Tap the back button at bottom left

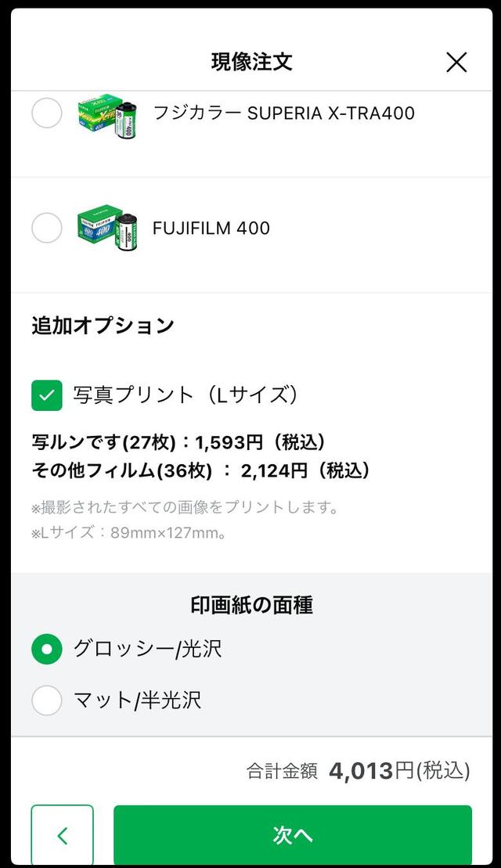(x=62, y=834)
